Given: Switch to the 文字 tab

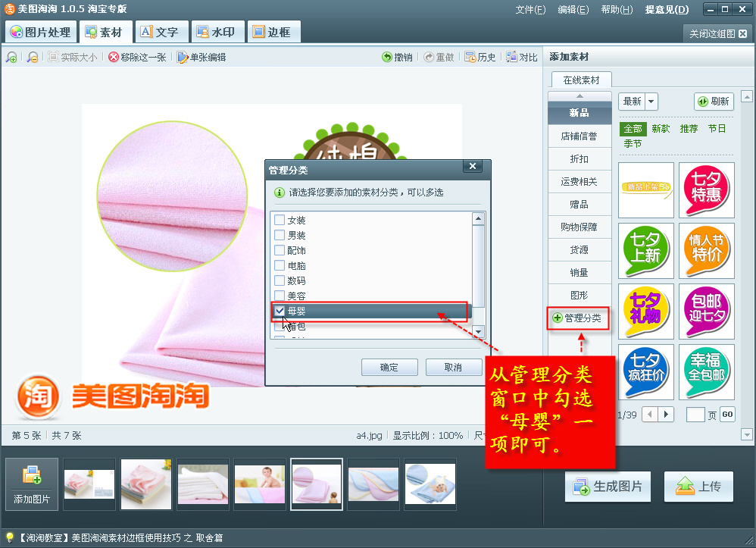Looking at the screenshot, I should (x=161, y=32).
